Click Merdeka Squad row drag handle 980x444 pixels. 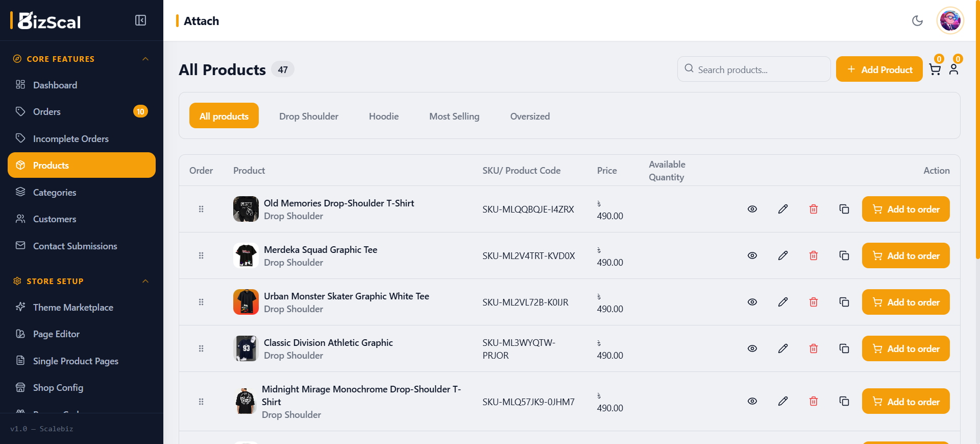(201, 255)
